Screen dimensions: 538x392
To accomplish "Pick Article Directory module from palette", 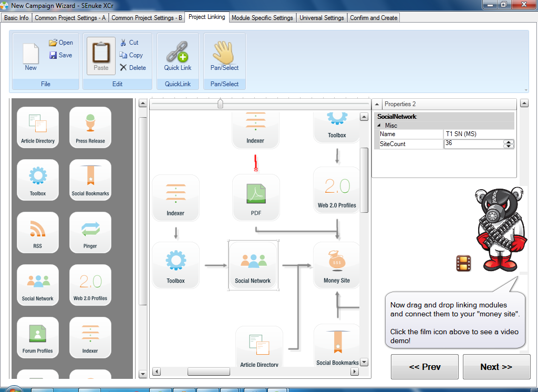I will [38, 127].
